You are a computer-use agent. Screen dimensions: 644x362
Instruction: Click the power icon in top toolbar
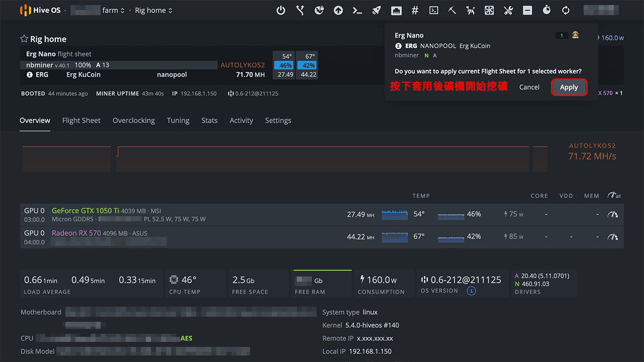pyautogui.click(x=281, y=10)
